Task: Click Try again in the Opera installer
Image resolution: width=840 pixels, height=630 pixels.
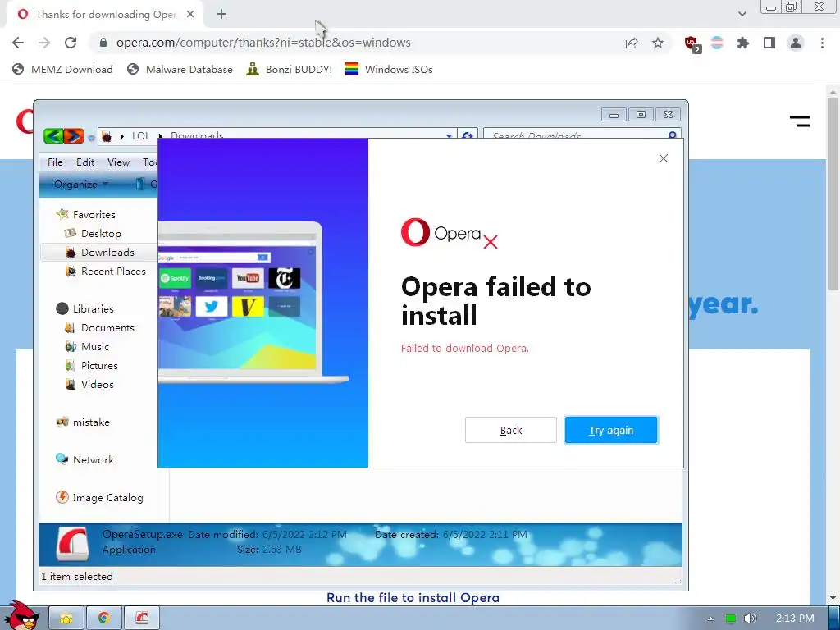Action: [610, 430]
